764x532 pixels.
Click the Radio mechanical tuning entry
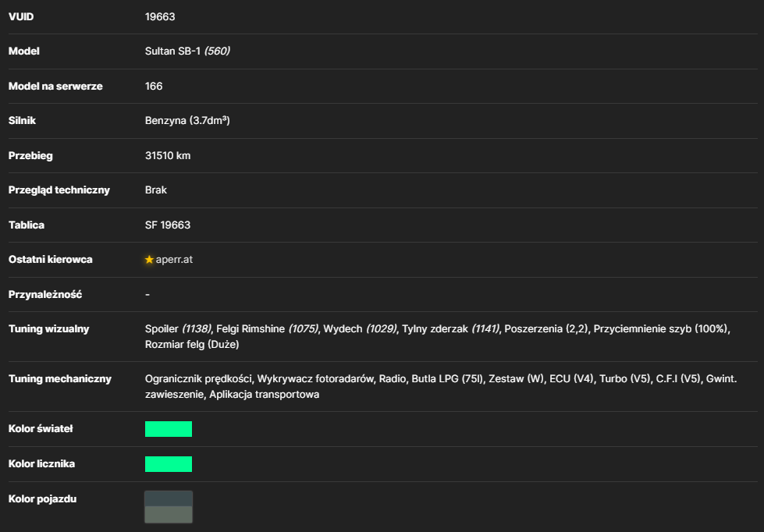pyautogui.click(x=393, y=379)
